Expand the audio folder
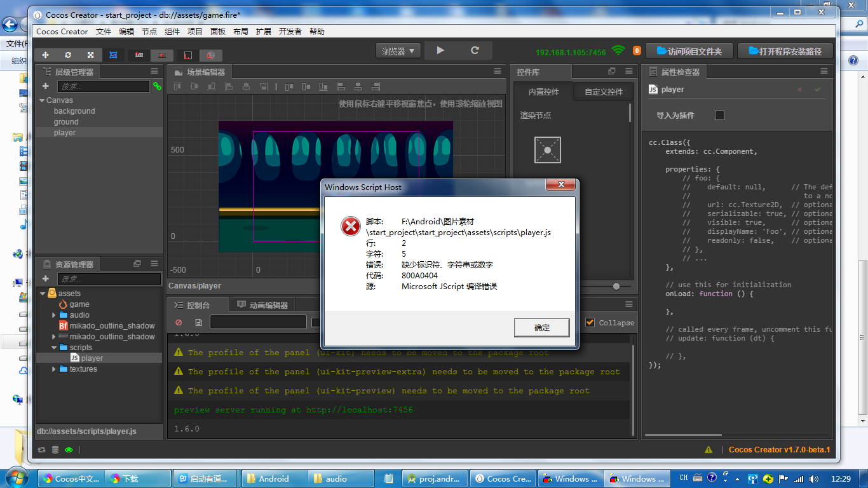The width and height of the screenshot is (868, 488). 54,315
